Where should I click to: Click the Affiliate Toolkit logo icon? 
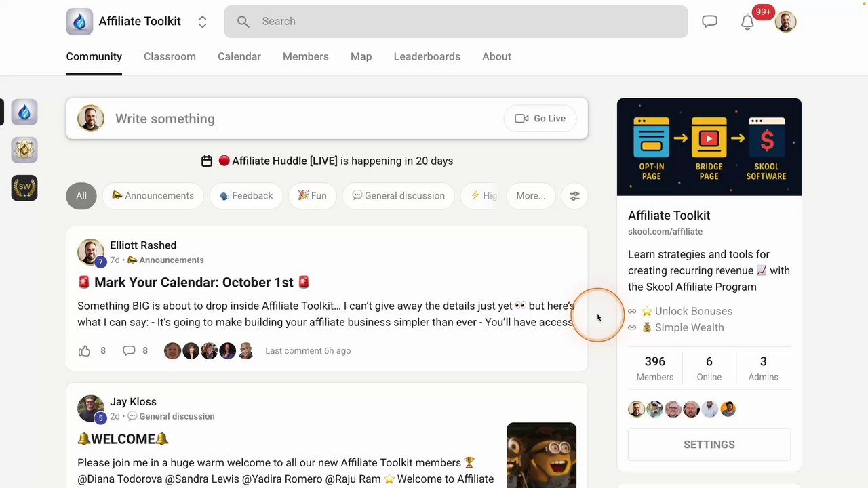(x=79, y=21)
